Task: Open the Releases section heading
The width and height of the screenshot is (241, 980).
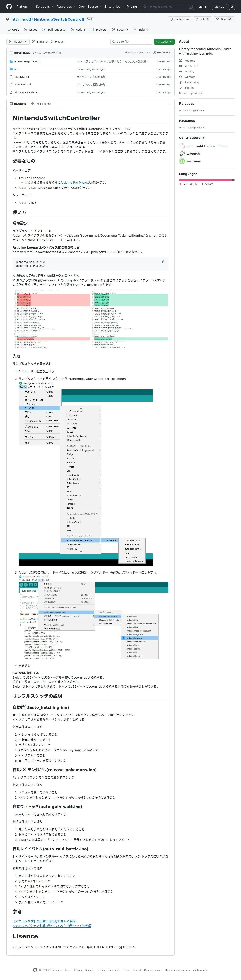Action: pyautogui.click(x=186, y=104)
